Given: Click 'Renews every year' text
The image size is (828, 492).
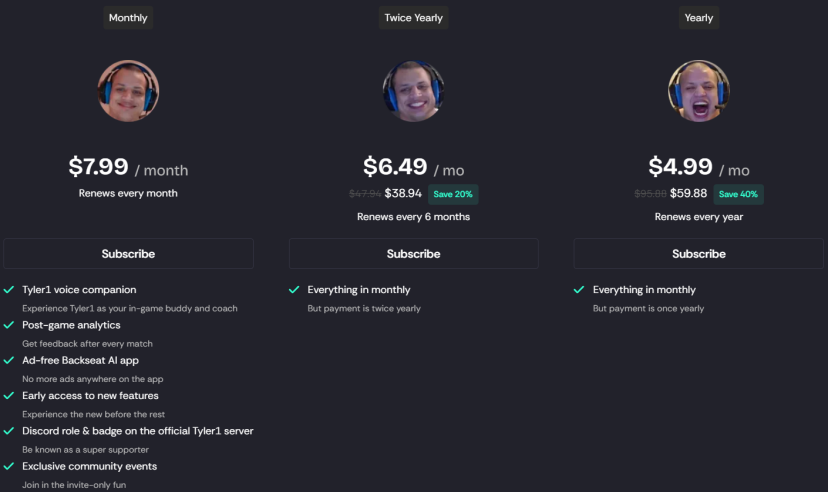Looking at the screenshot, I should click(699, 217).
